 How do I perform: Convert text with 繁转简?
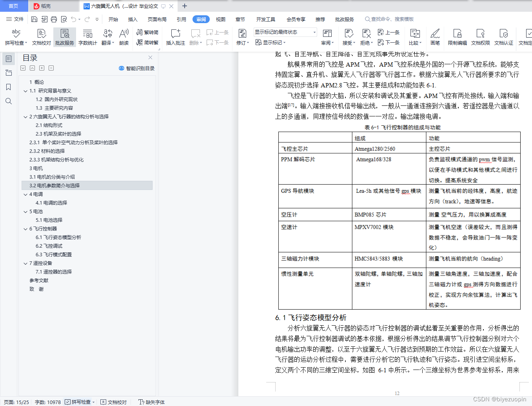(x=147, y=33)
